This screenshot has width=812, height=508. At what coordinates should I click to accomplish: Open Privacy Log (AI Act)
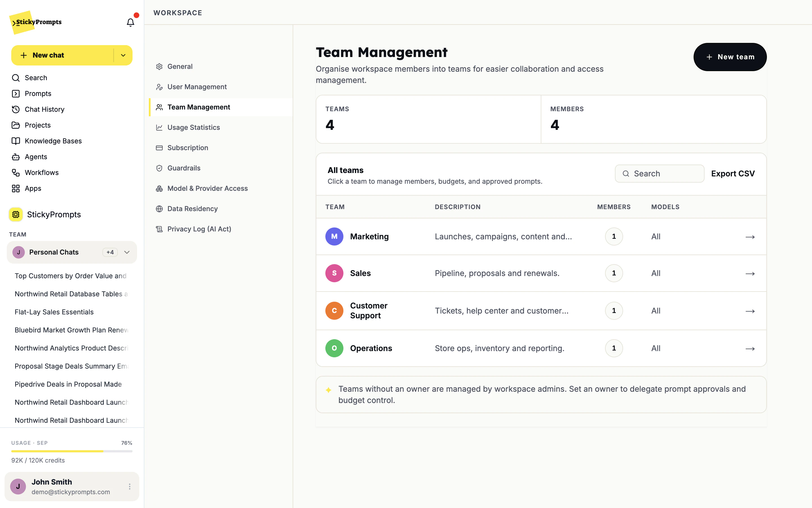[x=221, y=229]
